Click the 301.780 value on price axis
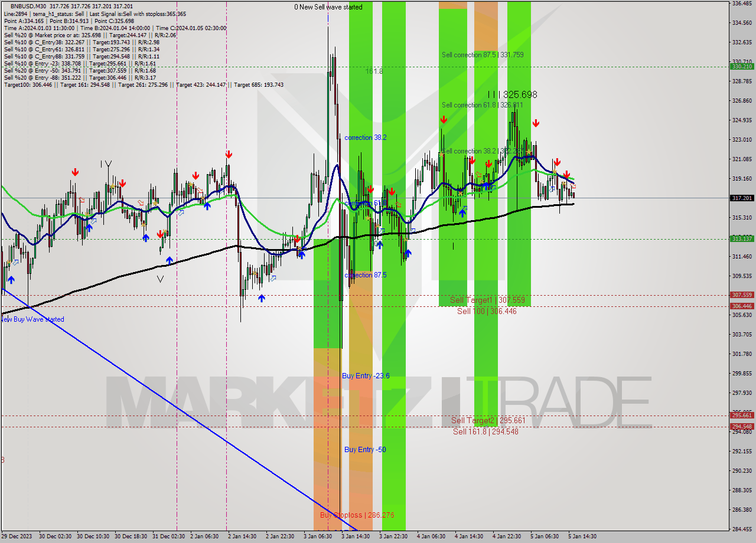 [x=741, y=354]
